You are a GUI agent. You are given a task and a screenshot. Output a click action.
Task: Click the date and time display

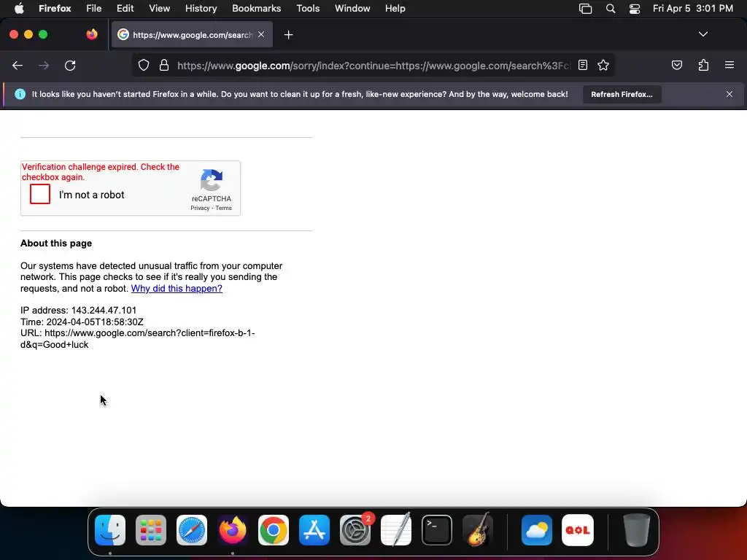(x=693, y=9)
